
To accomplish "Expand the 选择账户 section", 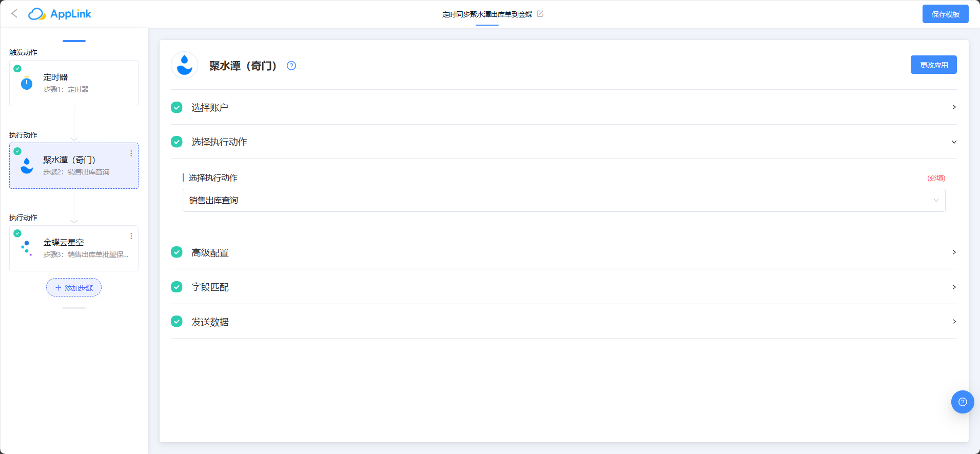I will (x=563, y=107).
